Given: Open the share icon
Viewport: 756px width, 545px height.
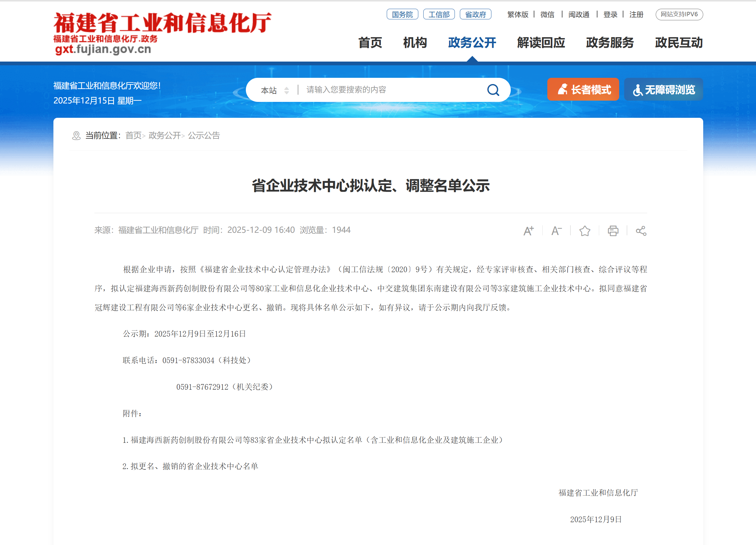Looking at the screenshot, I should coord(641,231).
